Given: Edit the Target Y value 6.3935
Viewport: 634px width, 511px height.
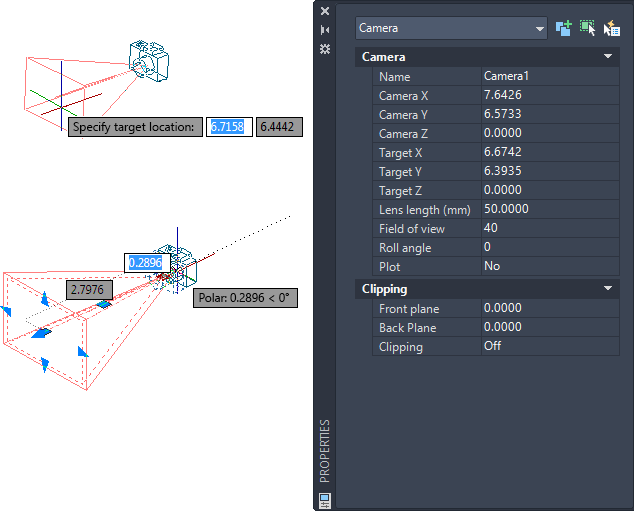Looking at the screenshot, I should 550,171.
